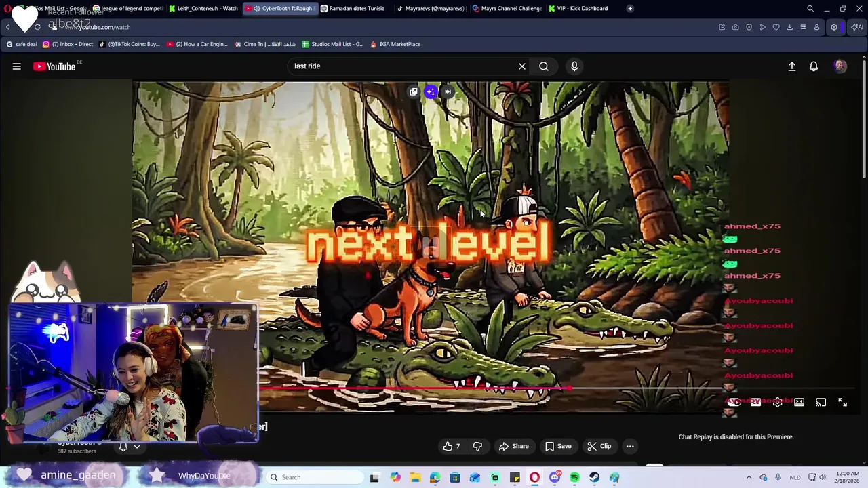This screenshot has width=868, height=488.
Task: Open Task View on the taskbar
Action: [374, 477]
